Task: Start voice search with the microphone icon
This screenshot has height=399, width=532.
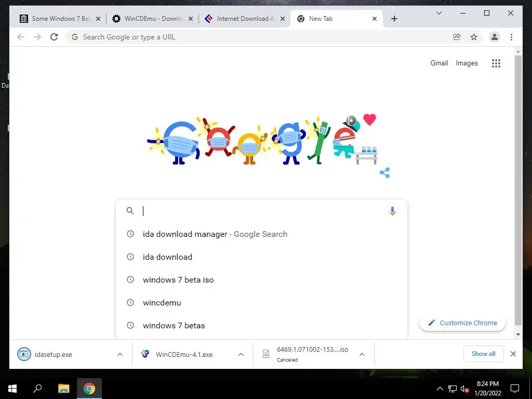Action: [x=392, y=211]
